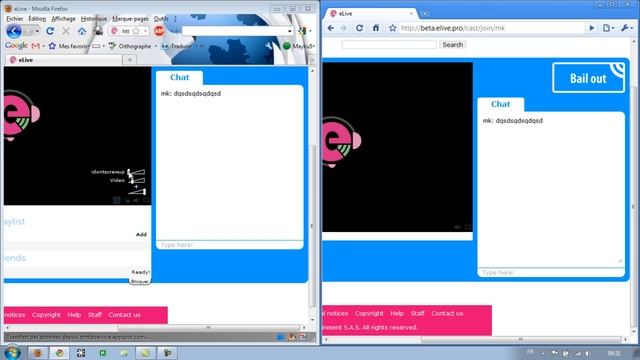Open the Staff link in Chrome footer
The width and height of the screenshot is (640, 360).
point(418,313)
